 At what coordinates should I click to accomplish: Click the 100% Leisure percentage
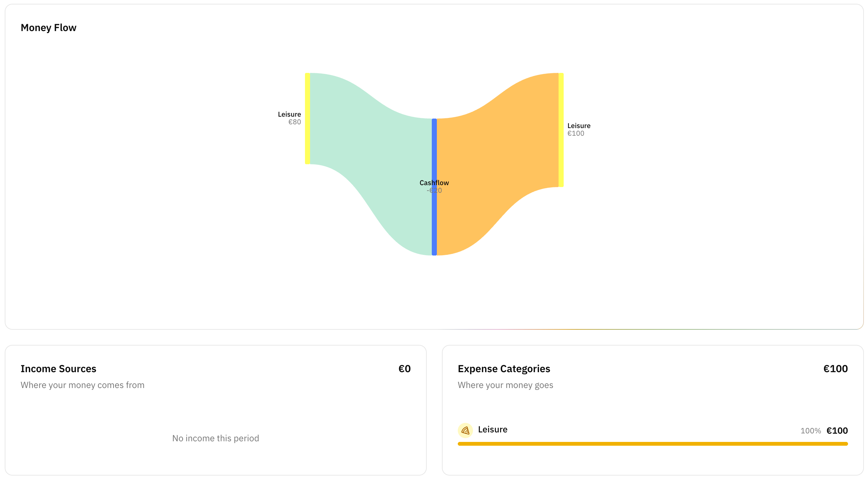tap(810, 430)
